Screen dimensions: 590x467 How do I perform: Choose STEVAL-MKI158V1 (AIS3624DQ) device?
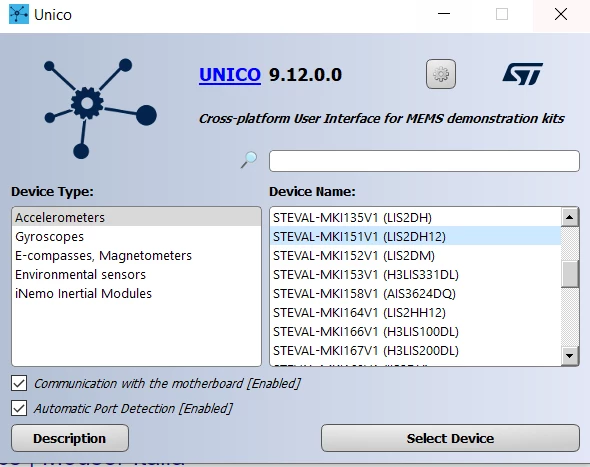(415, 293)
